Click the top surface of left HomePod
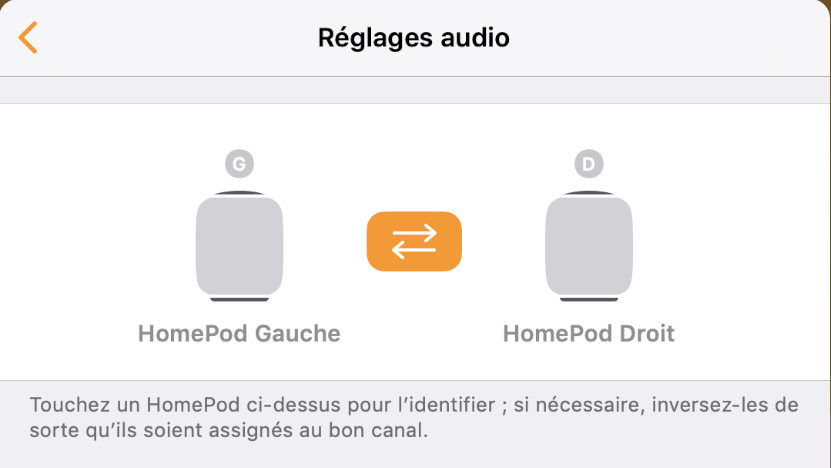 tap(239, 193)
